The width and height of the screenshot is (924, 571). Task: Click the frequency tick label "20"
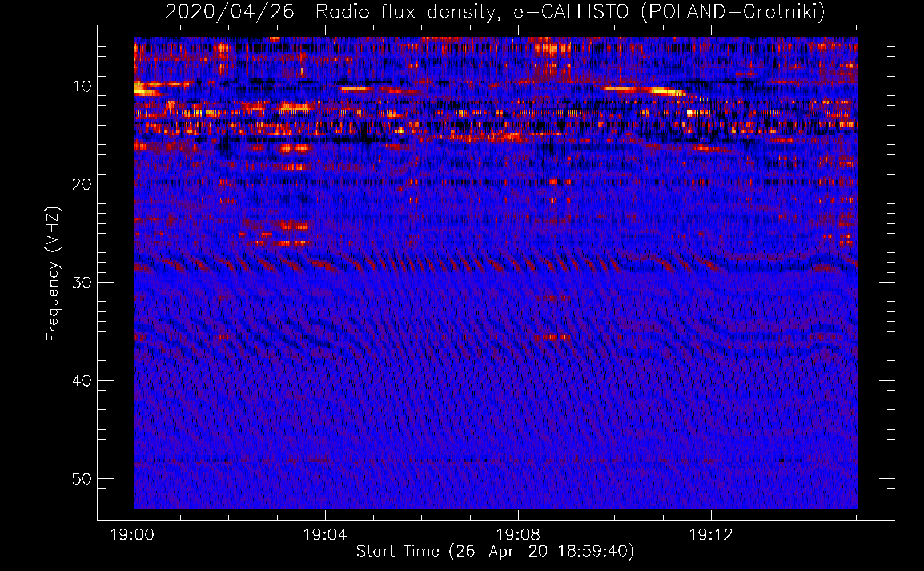(x=82, y=184)
